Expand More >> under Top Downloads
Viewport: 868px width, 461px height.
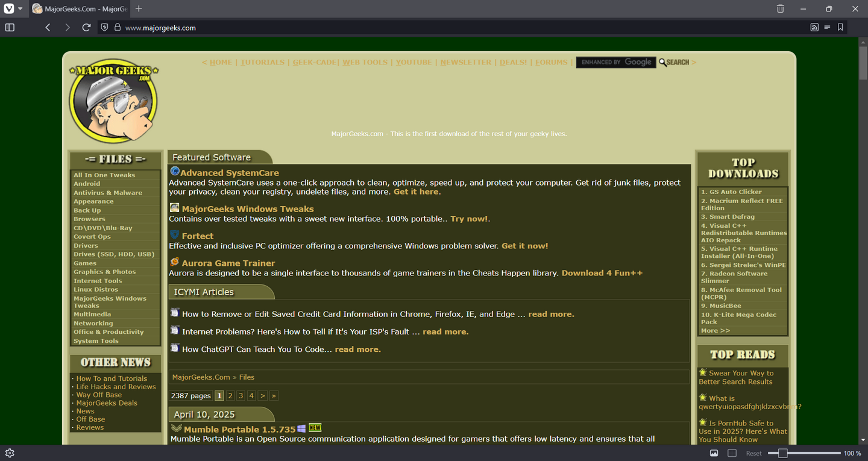coord(715,331)
